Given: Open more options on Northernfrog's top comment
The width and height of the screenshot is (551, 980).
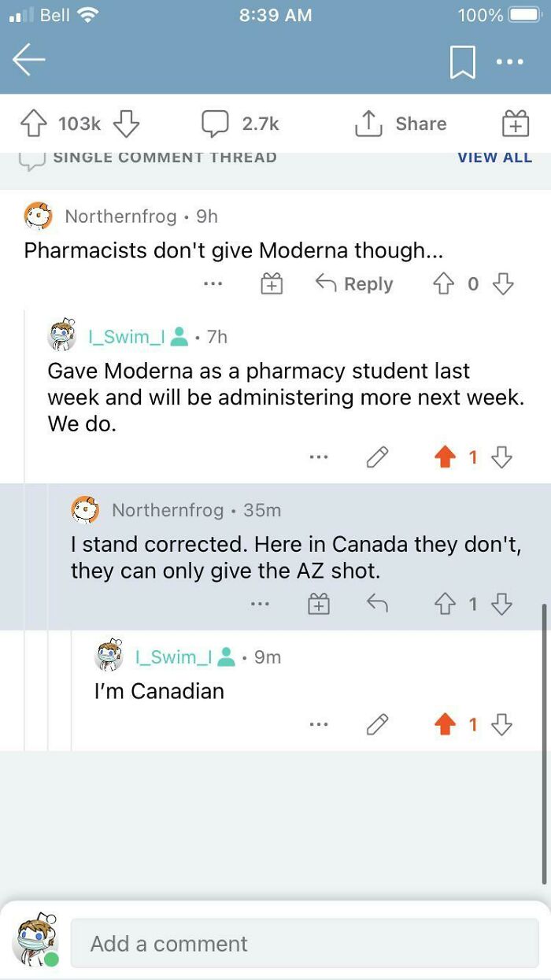Looking at the screenshot, I should coord(213,284).
